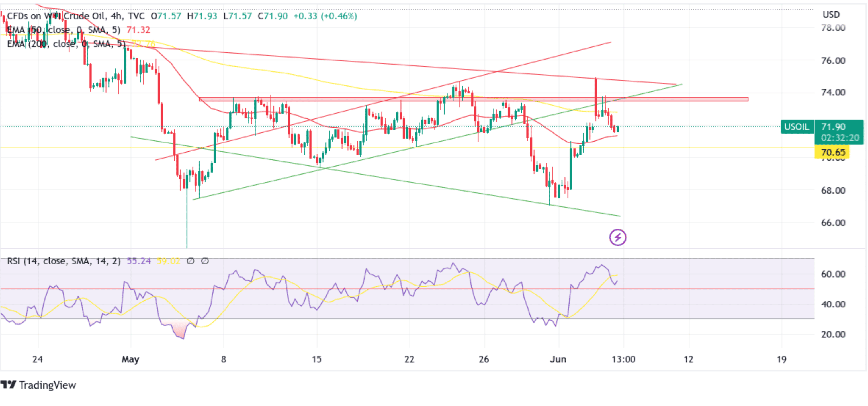Open the CFDs on WTI Crude Oil title
Screen dimensions: 868x406
pyautogui.click(x=75, y=16)
